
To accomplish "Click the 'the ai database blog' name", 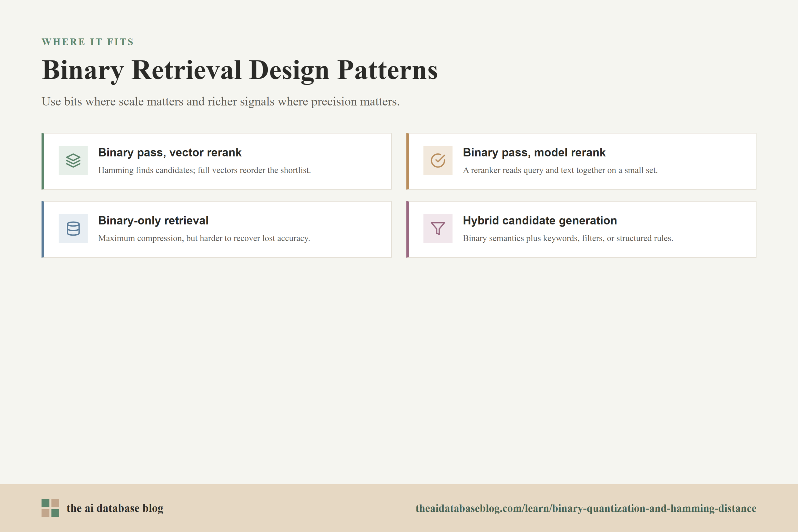I will 115,508.
